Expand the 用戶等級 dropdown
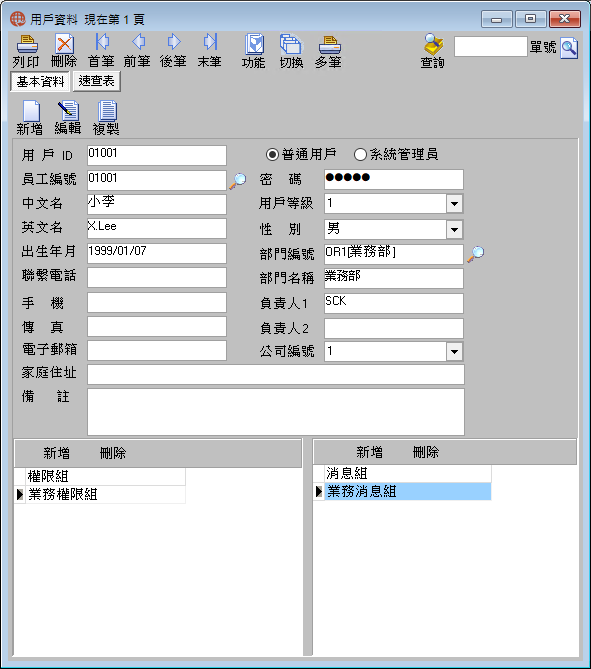 pos(454,204)
